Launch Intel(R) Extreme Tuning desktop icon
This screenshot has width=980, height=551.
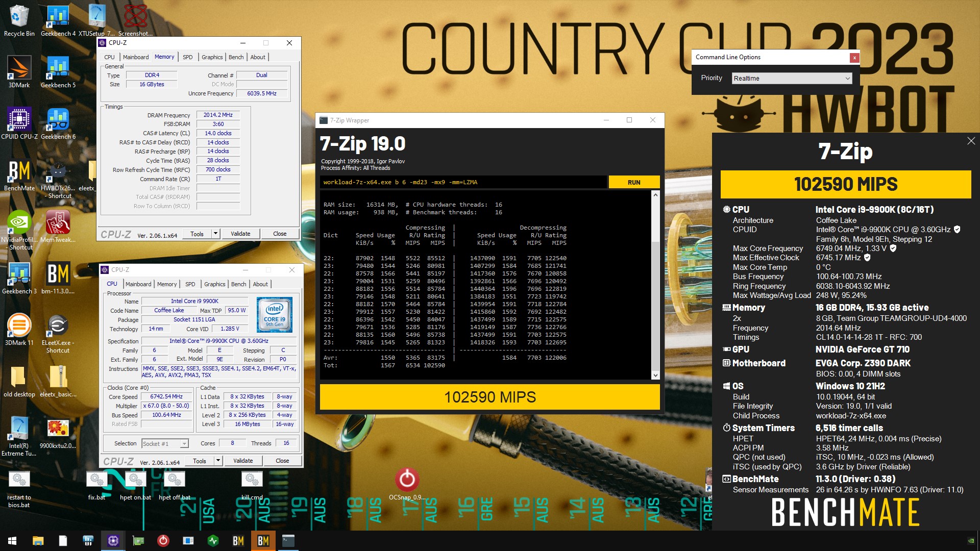click(x=19, y=437)
